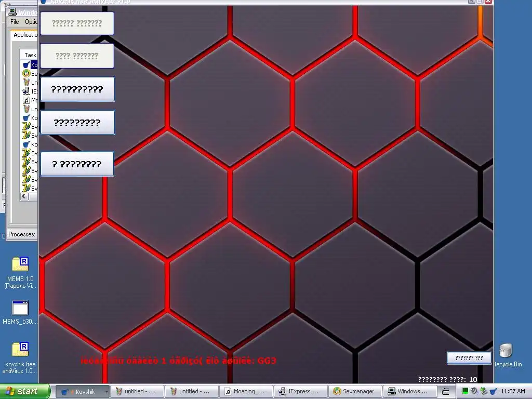
Task: Click the 11:07 AM system clock
Action: pyautogui.click(x=513, y=391)
